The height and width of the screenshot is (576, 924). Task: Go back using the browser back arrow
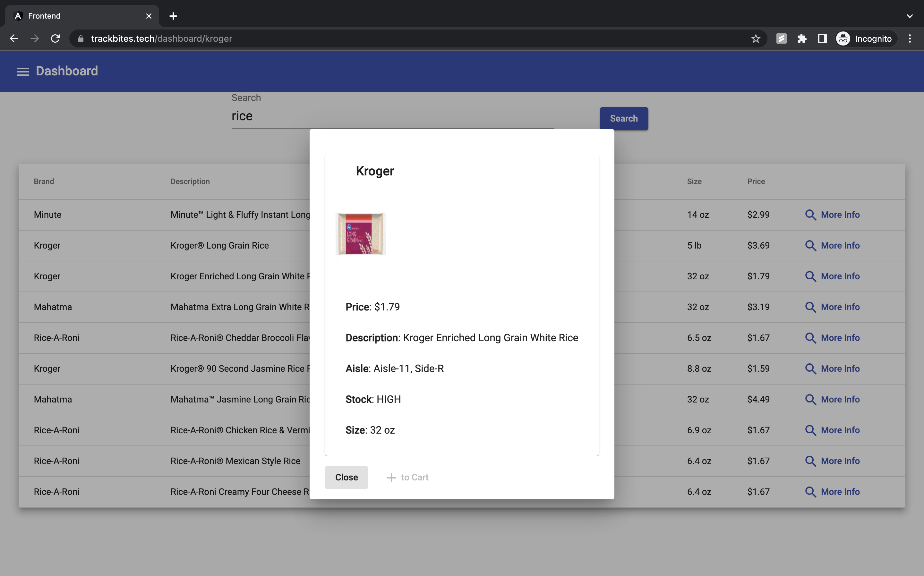14,38
